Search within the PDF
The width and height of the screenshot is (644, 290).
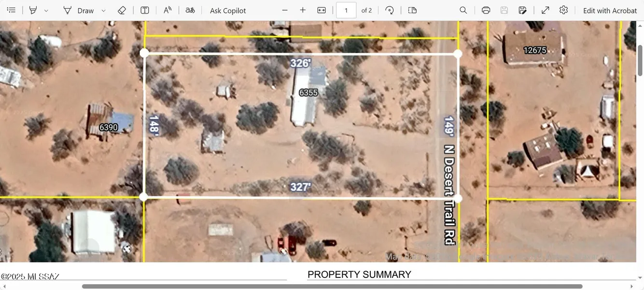[463, 10]
